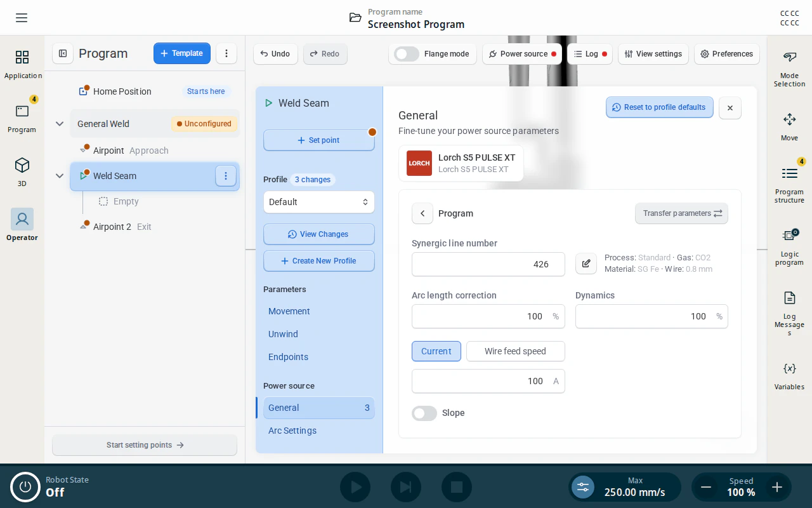This screenshot has width=812, height=508.
Task: Open the Program sidebar panel
Action: [22, 119]
